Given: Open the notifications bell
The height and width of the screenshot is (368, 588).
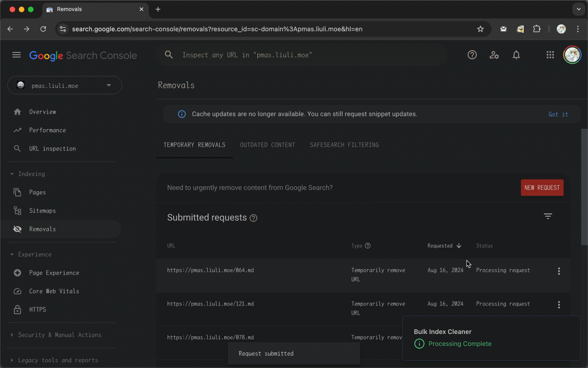Looking at the screenshot, I should click(x=516, y=55).
